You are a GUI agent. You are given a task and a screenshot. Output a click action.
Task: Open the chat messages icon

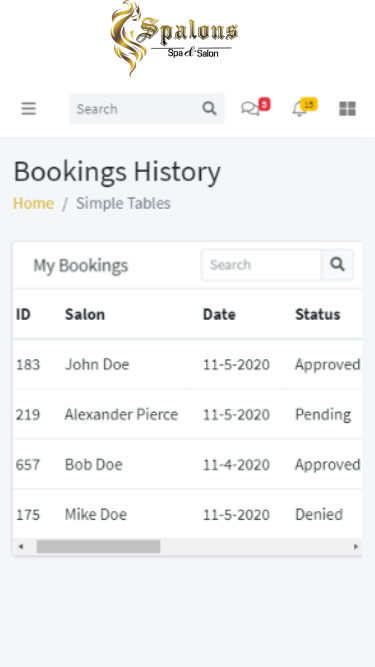point(250,108)
